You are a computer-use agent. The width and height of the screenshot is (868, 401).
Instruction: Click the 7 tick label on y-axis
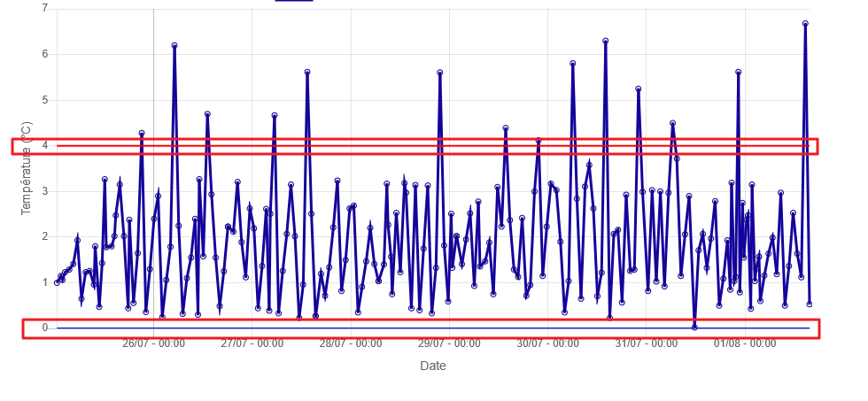[x=45, y=8]
